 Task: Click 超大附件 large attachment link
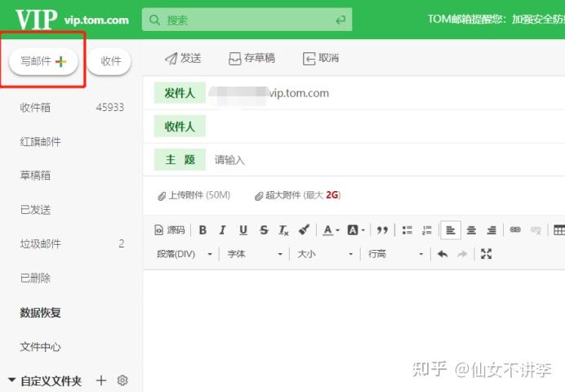[298, 195]
